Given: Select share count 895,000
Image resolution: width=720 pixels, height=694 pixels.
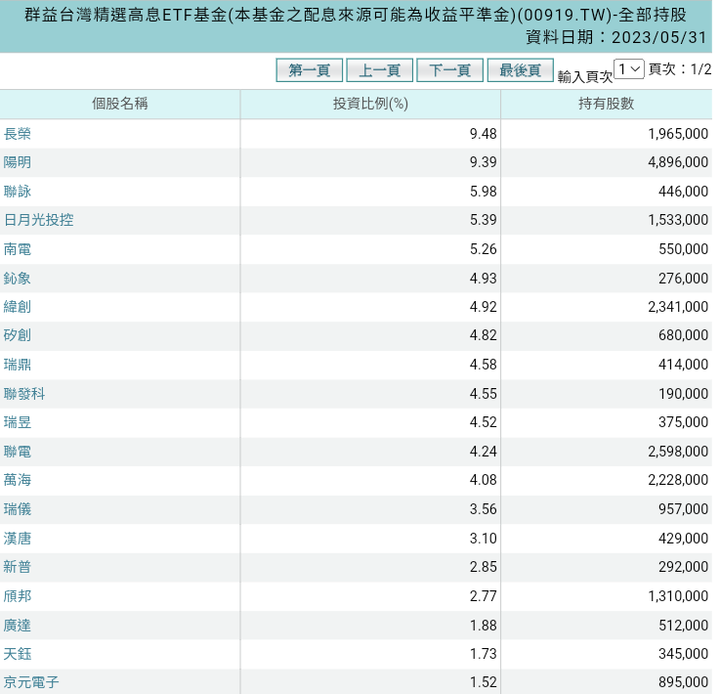Looking at the screenshot, I should pyautogui.click(x=683, y=682).
